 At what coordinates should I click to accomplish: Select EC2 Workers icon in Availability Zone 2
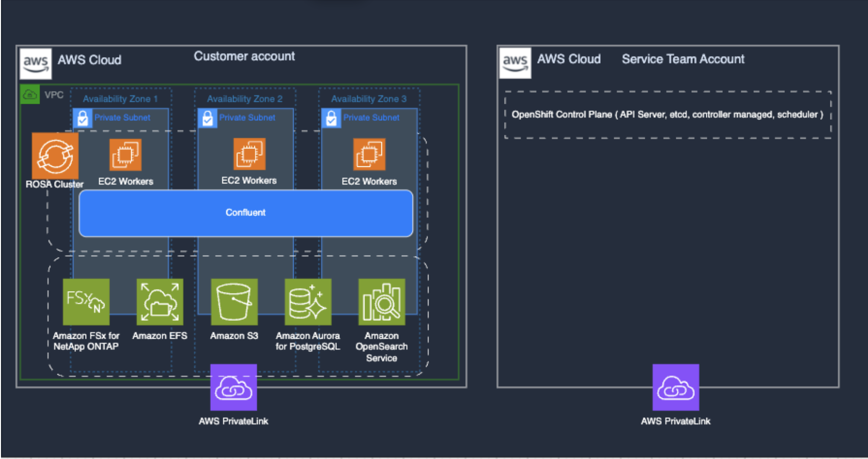coord(249,154)
